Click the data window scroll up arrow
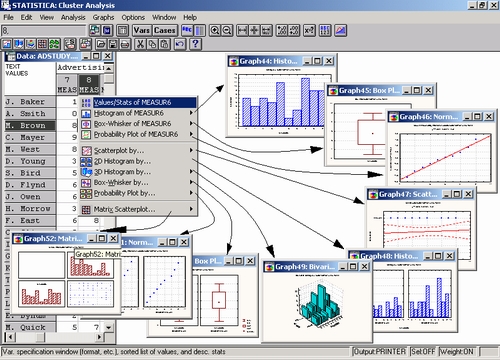The width and height of the screenshot is (500, 360). [109, 68]
